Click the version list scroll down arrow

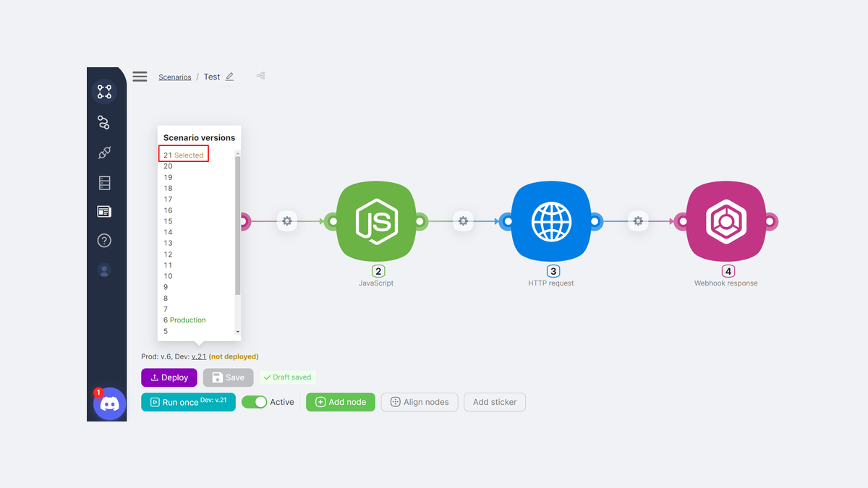pyautogui.click(x=237, y=332)
